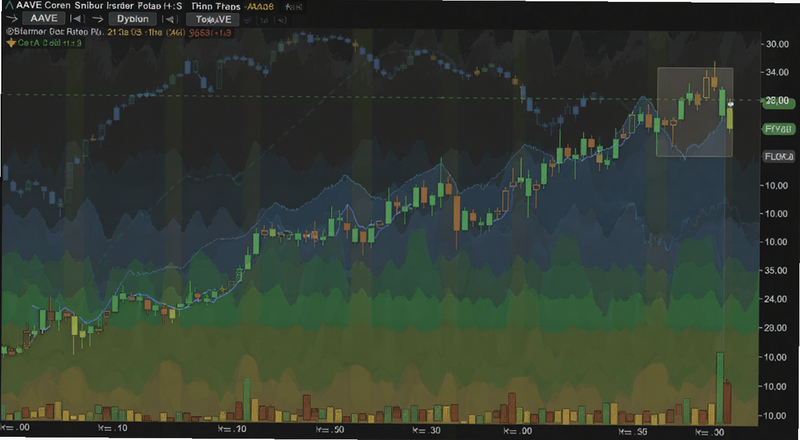Viewport: 800px width, 440px height.
Task: Click the 30.00 price axis label
Action: [777, 44]
